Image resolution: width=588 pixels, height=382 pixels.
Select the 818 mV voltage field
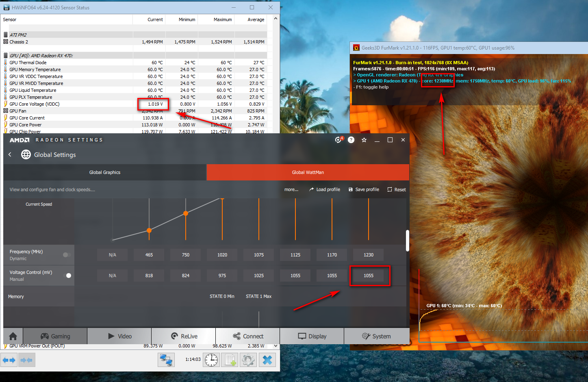[x=149, y=276]
